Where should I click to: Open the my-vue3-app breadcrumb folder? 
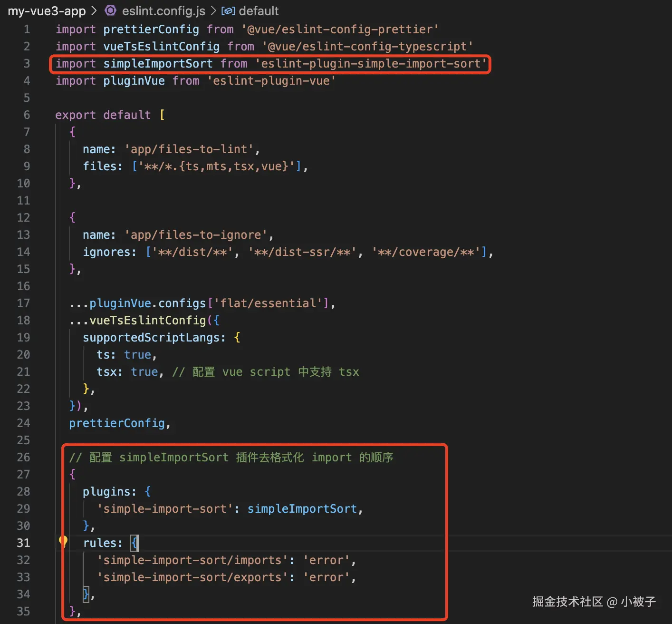[47, 11]
